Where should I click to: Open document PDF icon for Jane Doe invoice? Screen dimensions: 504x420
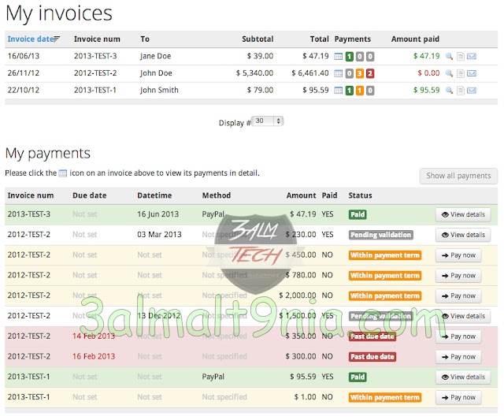pos(461,57)
